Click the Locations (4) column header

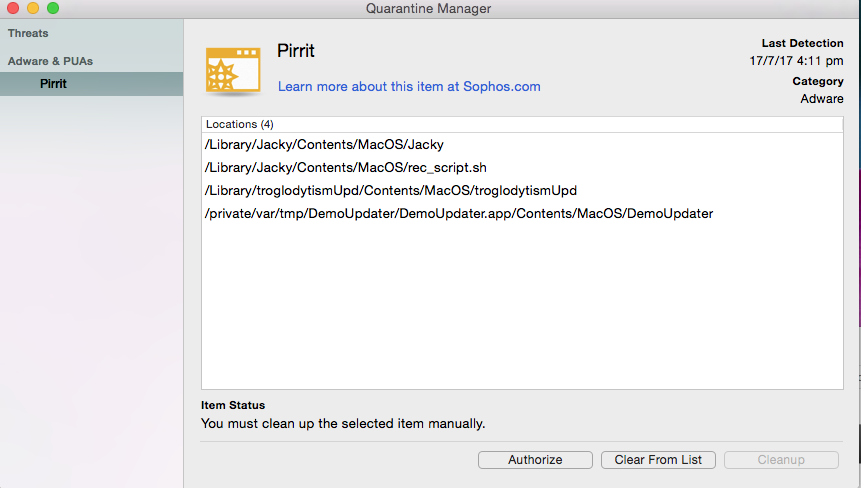pyautogui.click(x=522, y=124)
